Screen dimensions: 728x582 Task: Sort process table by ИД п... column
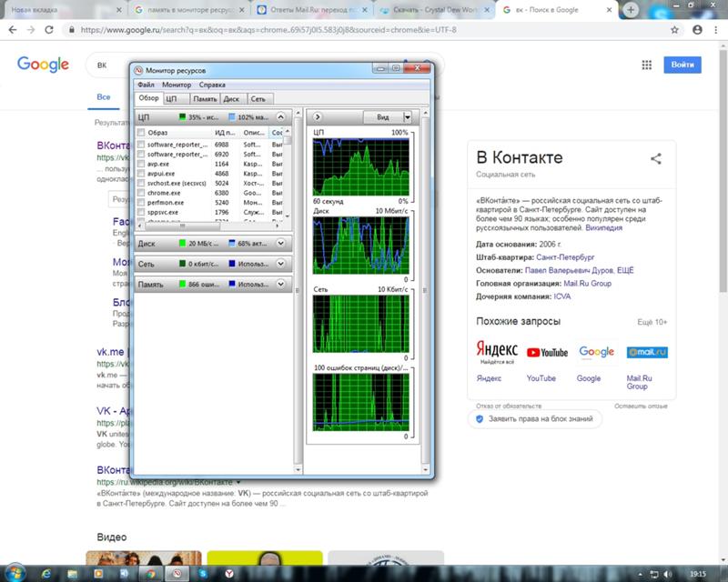[225, 133]
